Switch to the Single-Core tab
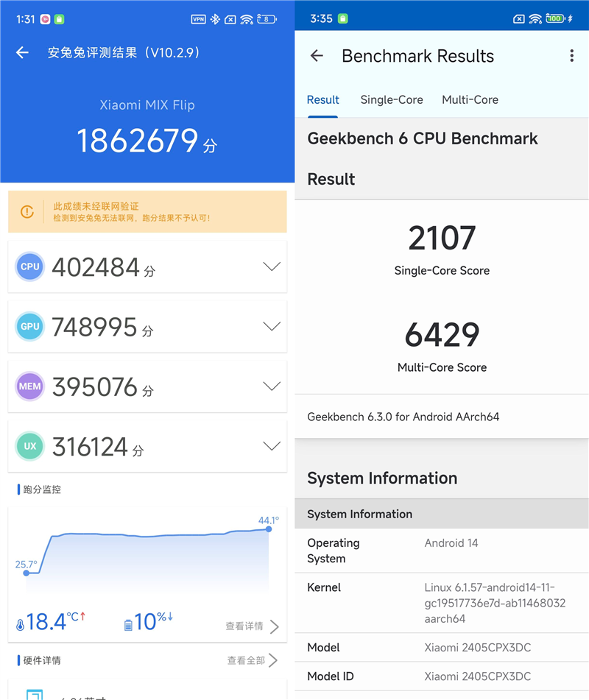This screenshot has height=700, width=589. point(392,100)
